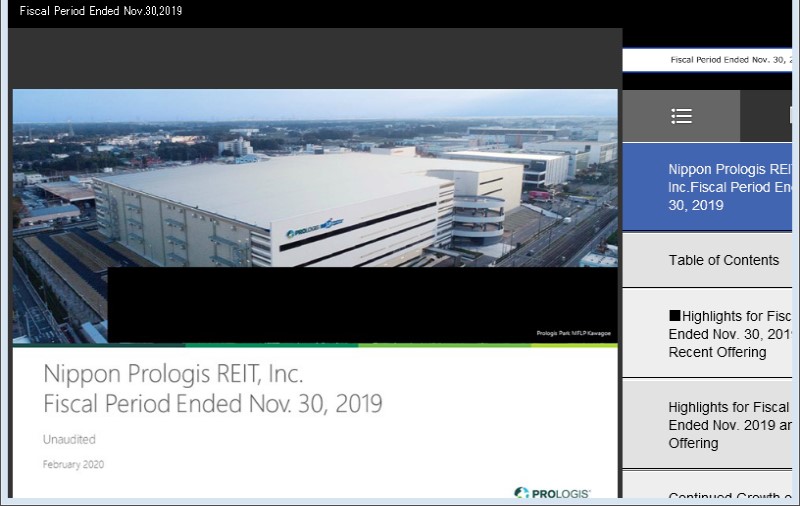Select the Nippon Prologis REIT chapter entry
This screenshot has height=506, width=800.
(707, 187)
